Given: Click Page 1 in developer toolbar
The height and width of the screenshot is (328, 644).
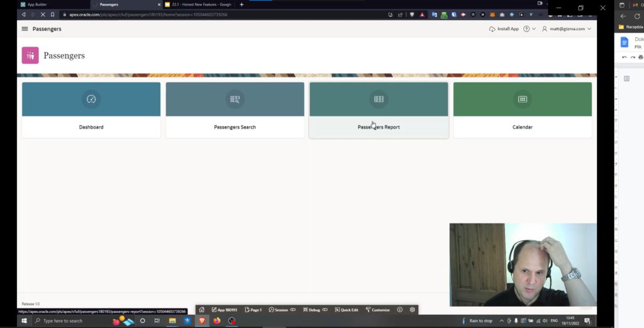Looking at the screenshot, I should [253, 310].
